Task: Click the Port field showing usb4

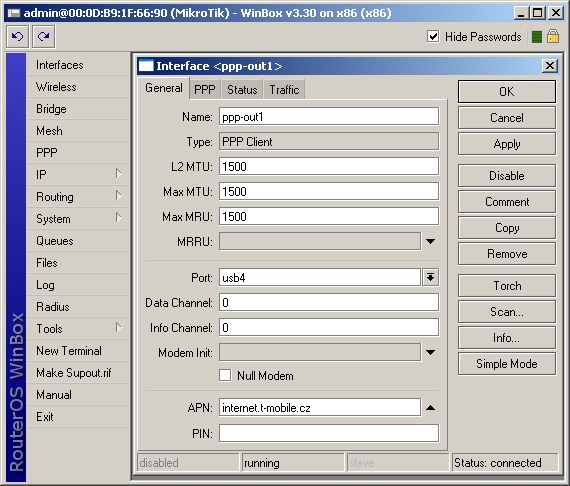Action: [x=320, y=278]
